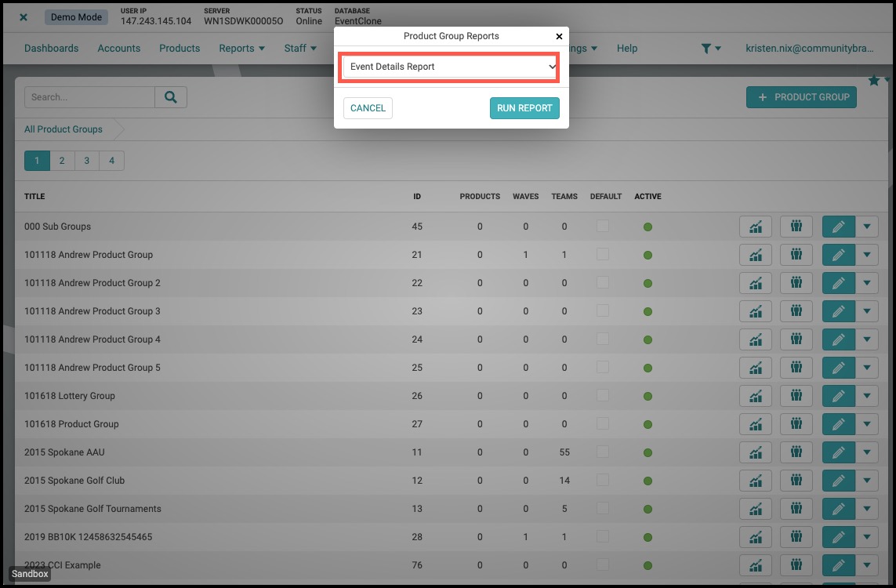Open reports chart icon for 000 Sub Groups
This screenshot has height=588, width=896.
[756, 227]
